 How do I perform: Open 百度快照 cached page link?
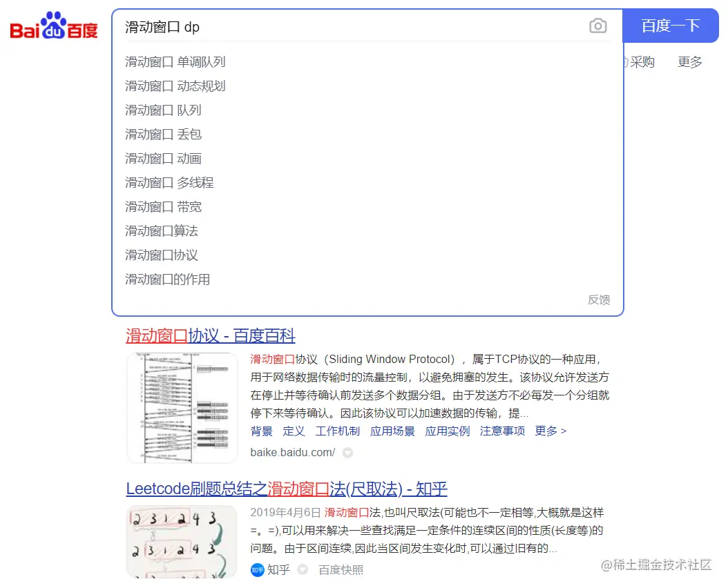[341, 570]
